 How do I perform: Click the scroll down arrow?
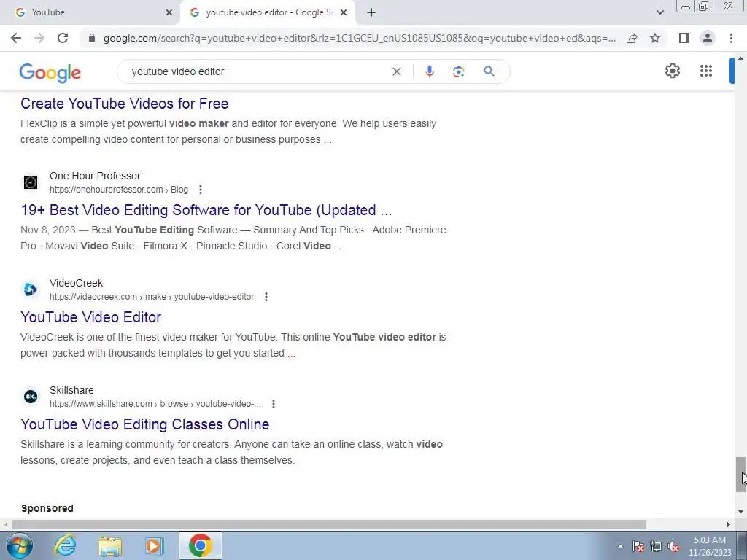click(740, 512)
